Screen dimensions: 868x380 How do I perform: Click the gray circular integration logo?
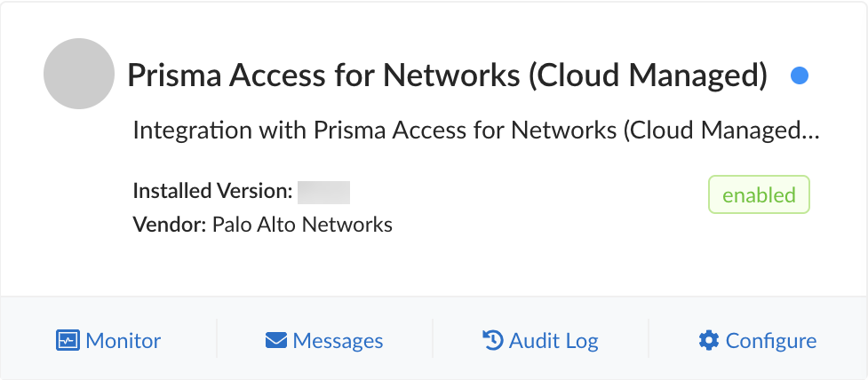(x=78, y=75)
